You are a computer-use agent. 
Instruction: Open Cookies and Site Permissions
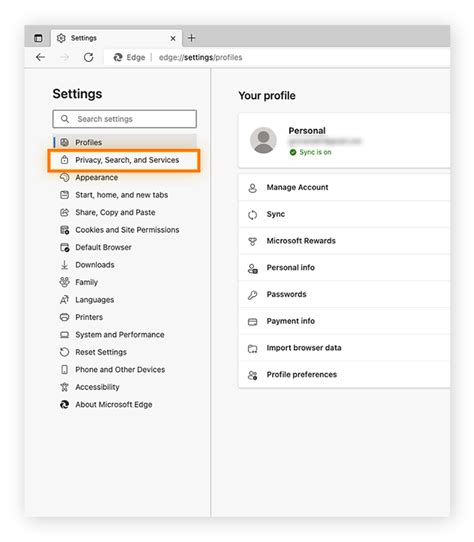[x=127, y=230]
